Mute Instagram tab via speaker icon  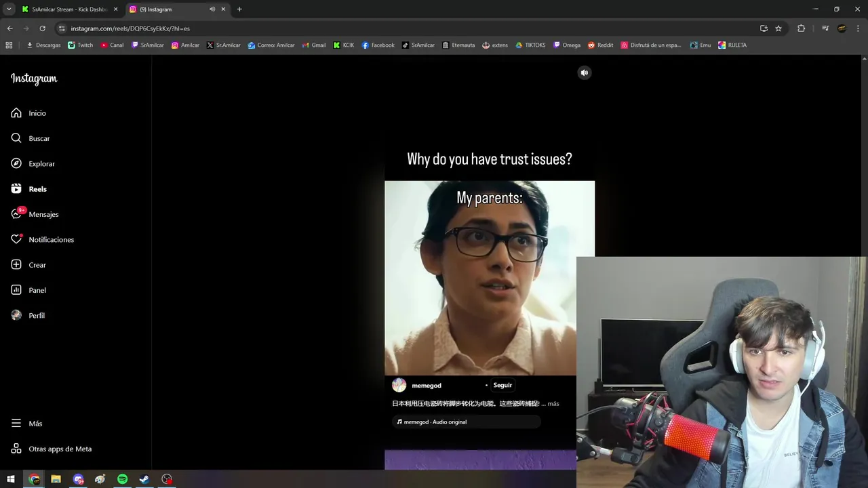212,9
